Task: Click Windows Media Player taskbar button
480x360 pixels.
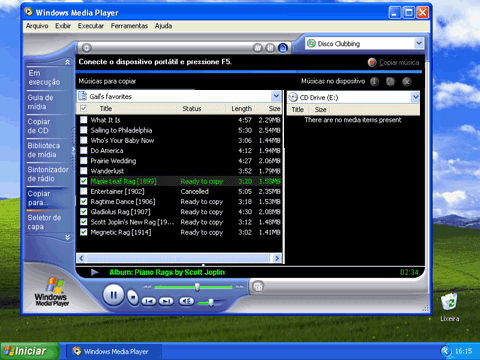Action: pos(114,351)
